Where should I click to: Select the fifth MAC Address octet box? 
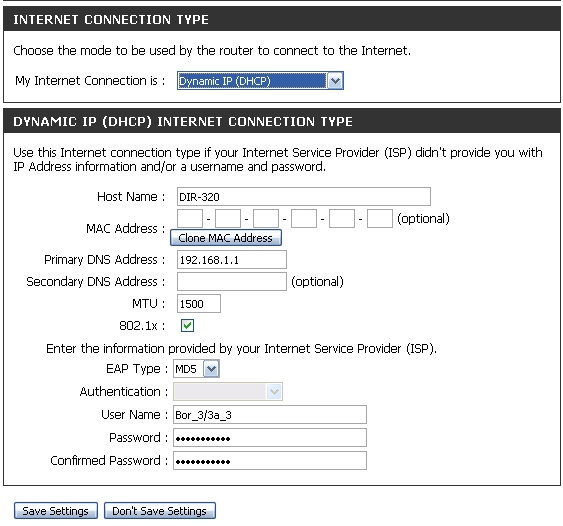[342, 219]
